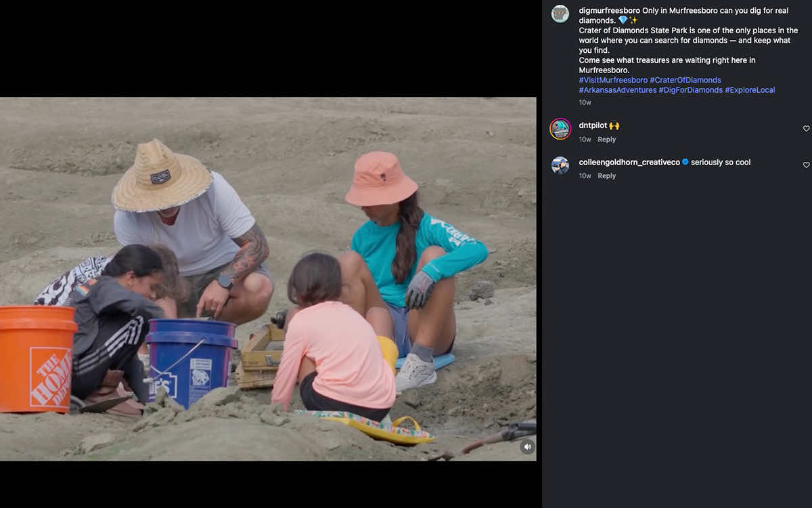This screenshot has width=812, height=508.
Task: Open the #DigForDiamonds hashtag
Action: point(691,90)
